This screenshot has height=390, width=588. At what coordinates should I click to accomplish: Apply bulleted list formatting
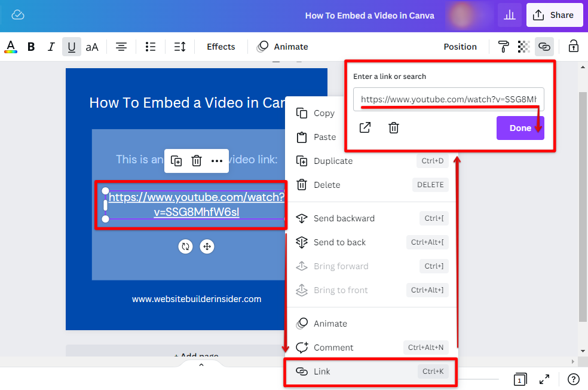pyautogui.click(x=151, y=47)
